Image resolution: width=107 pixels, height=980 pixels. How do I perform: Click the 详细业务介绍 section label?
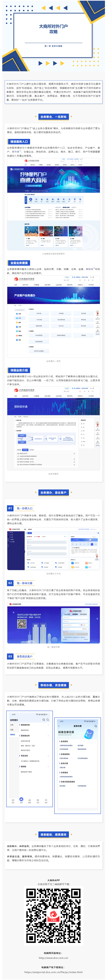19,370
